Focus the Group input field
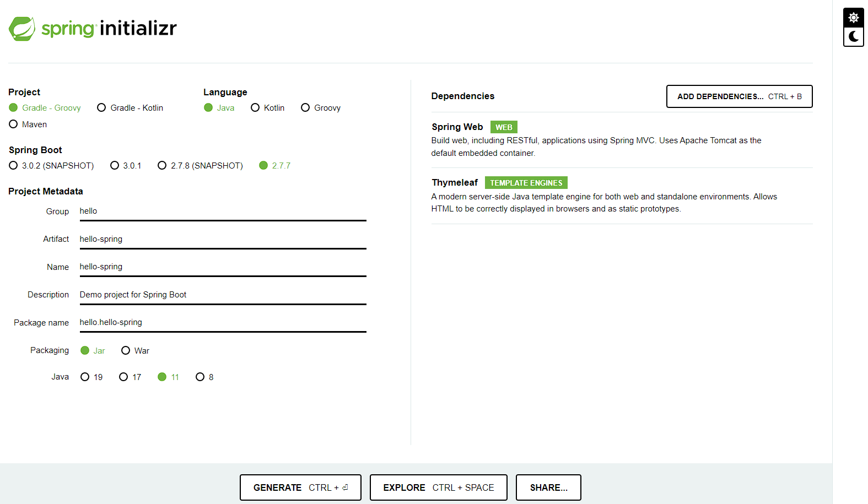 tap(223, 212)
